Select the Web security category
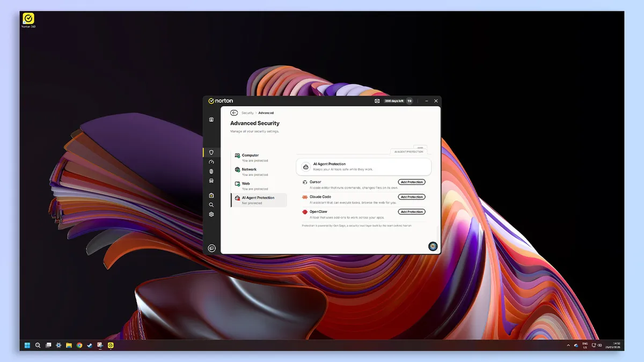The width and height of the screenshot is (644, 362). [259, 186]
